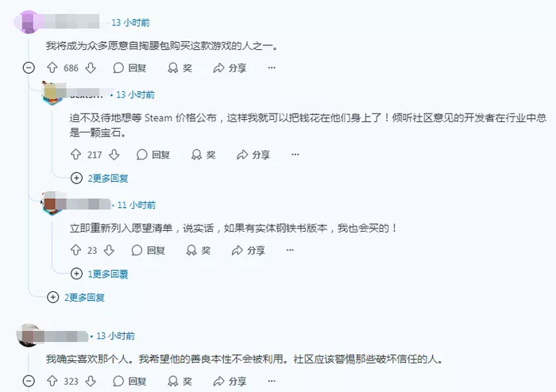
Task: Reply to the 217-point Steam comment
Action: (x=153, y=155)
